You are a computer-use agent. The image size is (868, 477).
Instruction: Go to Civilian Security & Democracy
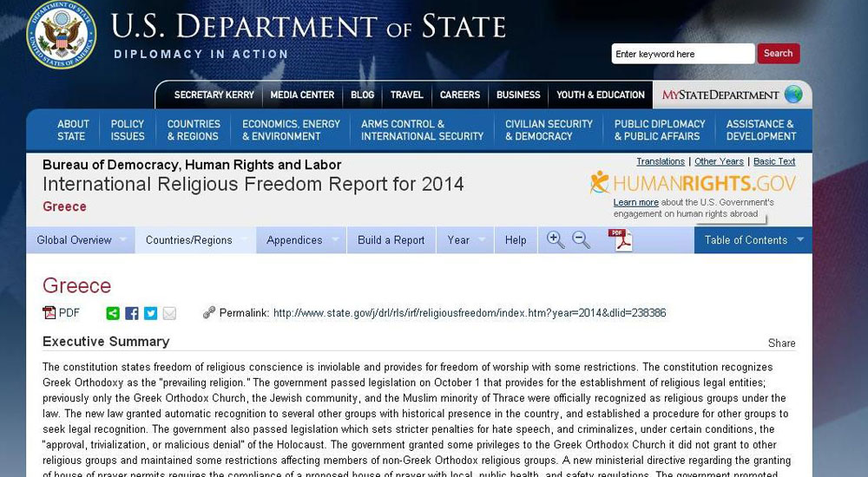(x=549, y=130)
